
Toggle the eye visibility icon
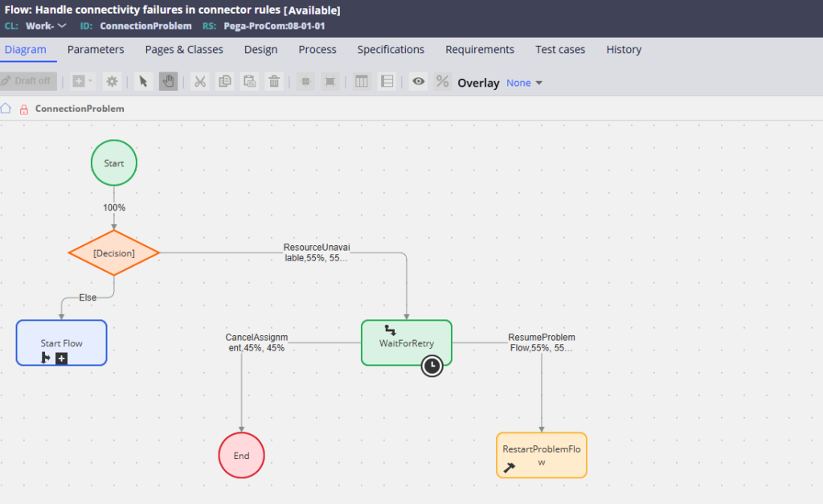[x=418, y=81]
